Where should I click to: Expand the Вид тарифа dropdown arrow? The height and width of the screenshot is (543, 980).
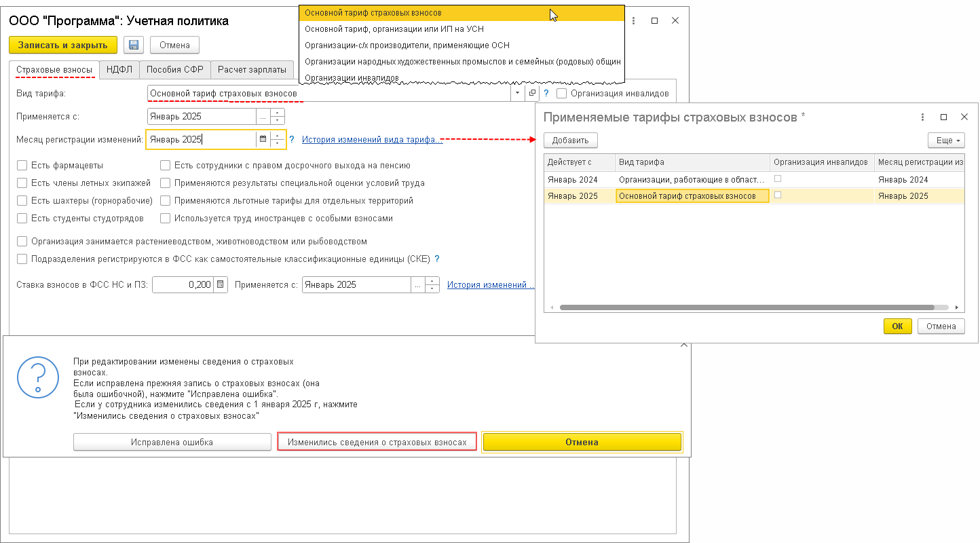point(518,93)
